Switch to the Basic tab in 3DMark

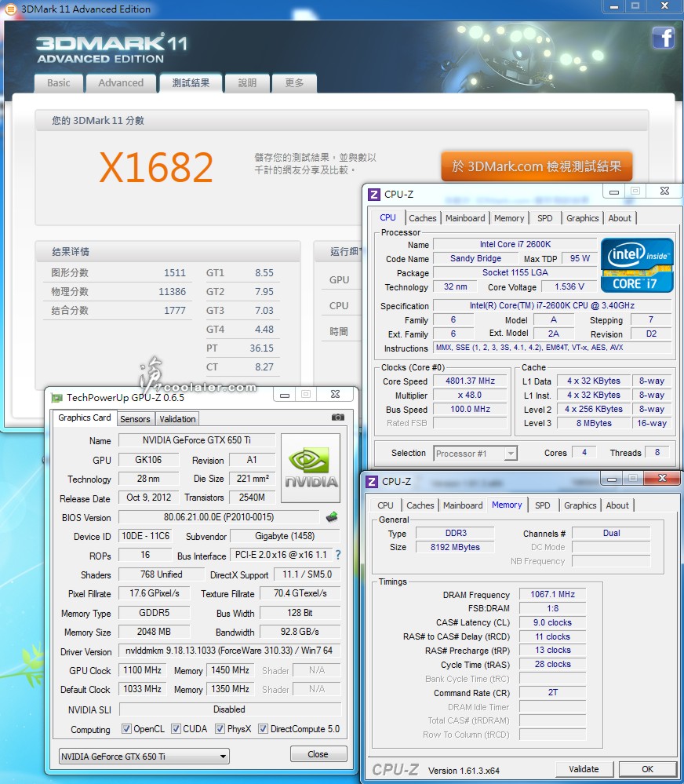59,83
